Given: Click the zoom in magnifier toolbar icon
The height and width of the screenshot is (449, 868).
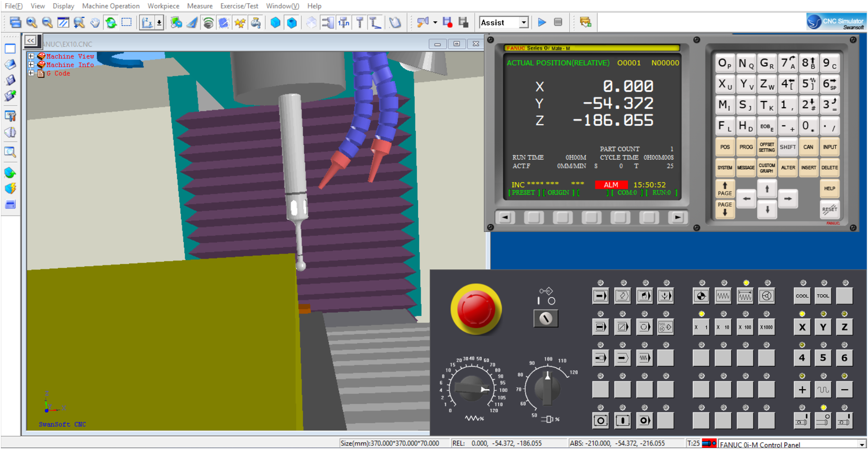Looking at the screenshot, I should pyautogui.click(x=32, y=22).
